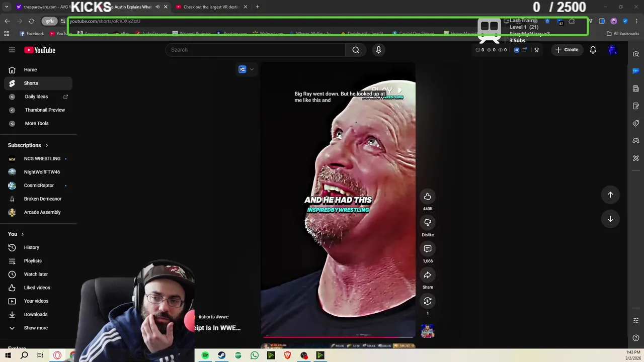This screenshot has height=362, width=644.
Task: Share this short
Action: (x=428, y=275)
